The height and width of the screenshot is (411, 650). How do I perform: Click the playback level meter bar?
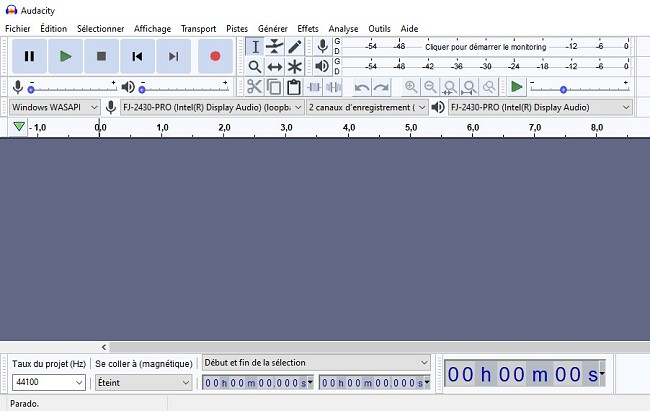(x=486, y=66)
